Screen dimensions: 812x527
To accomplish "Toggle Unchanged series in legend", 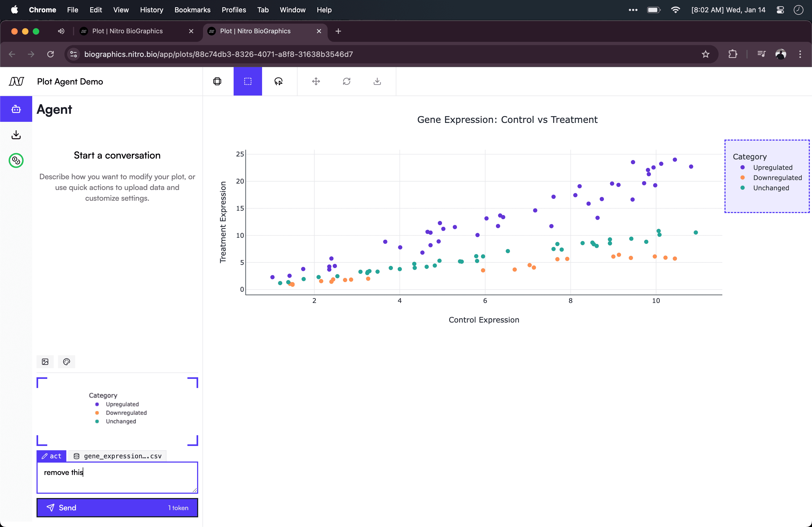I will click(771, 188).
